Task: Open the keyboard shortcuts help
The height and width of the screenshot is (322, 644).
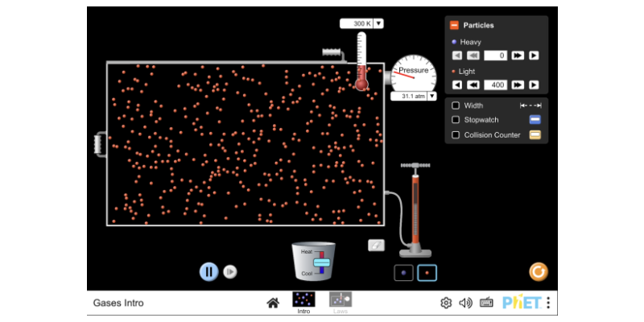Action: [x=486, y=303]
